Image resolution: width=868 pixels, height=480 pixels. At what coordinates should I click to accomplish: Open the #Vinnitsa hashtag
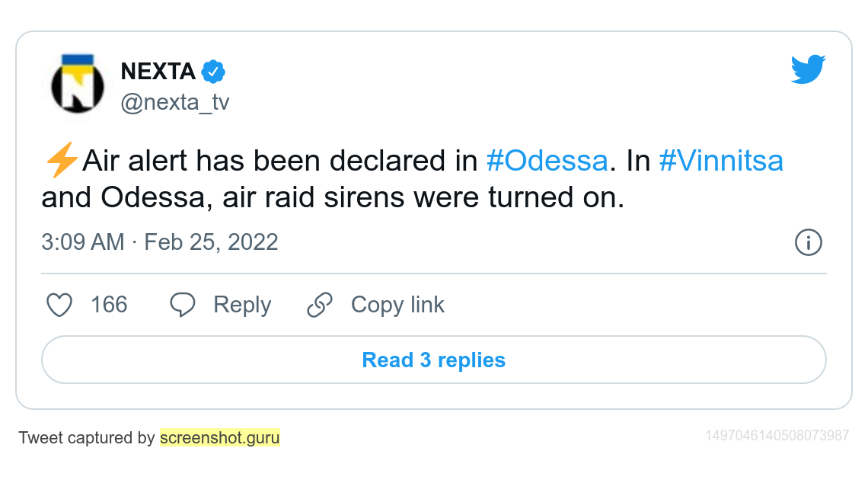click(720, 162)
